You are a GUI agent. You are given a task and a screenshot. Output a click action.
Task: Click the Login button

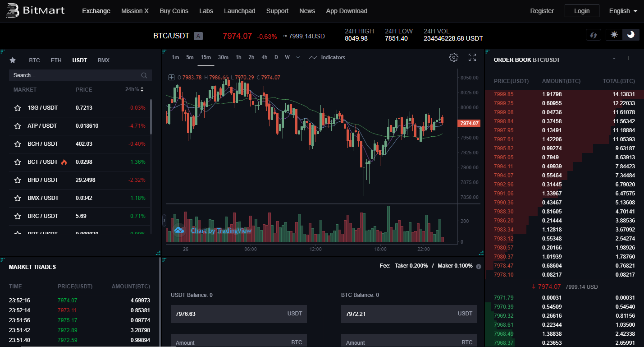click(582, 11)
